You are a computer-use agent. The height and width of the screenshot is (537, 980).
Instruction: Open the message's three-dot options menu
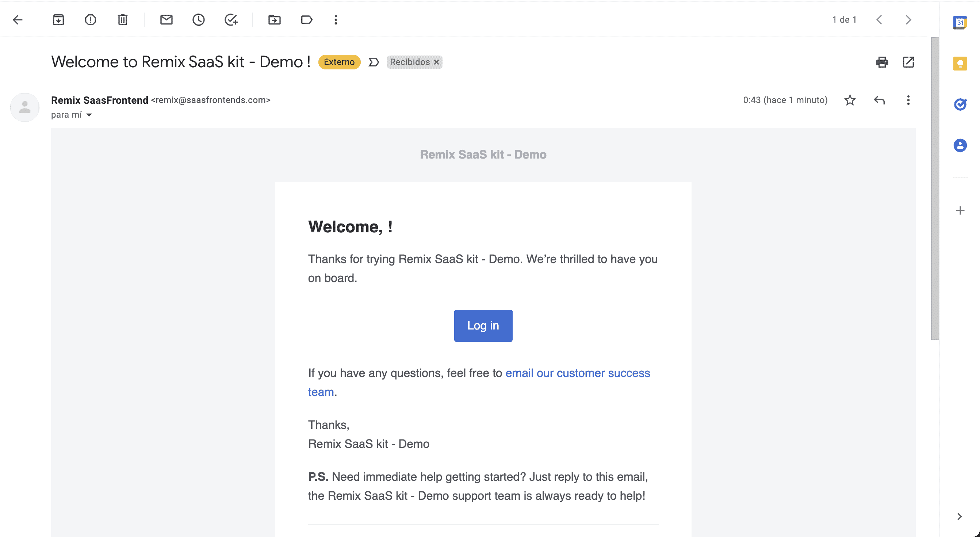point(908,100)
